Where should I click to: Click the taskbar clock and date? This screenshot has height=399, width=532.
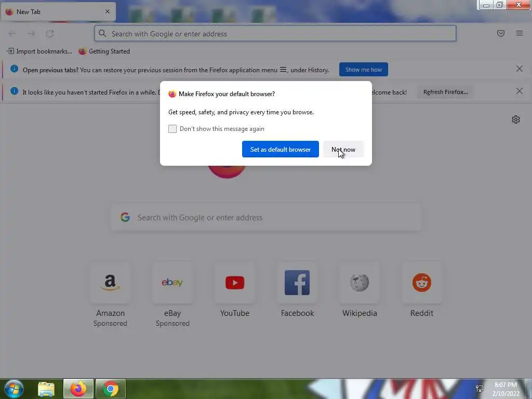pyautogui.click(x=506, y=389)
